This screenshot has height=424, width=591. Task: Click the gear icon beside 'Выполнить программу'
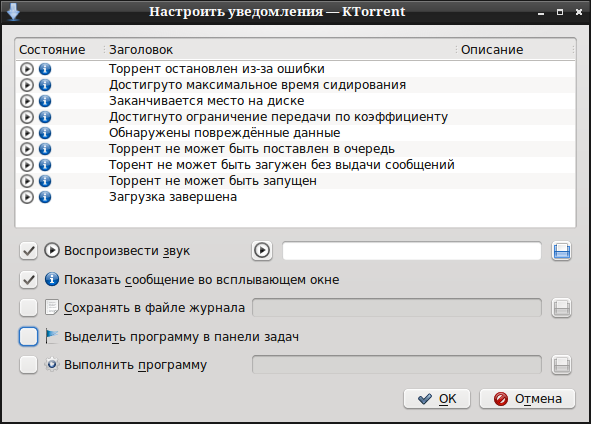click(x=52, y=365)
